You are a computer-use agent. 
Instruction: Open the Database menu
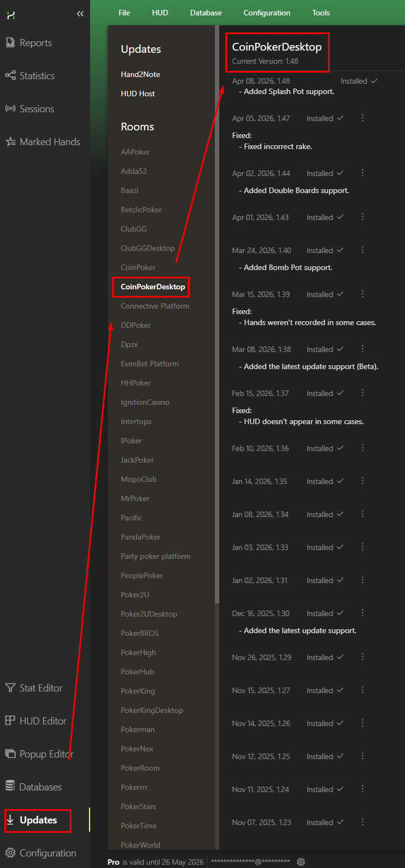pos(206,13)
